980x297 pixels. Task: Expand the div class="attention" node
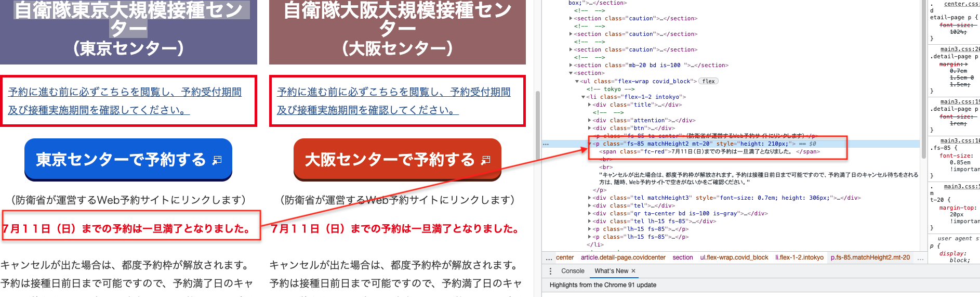[x=589, y=120]
